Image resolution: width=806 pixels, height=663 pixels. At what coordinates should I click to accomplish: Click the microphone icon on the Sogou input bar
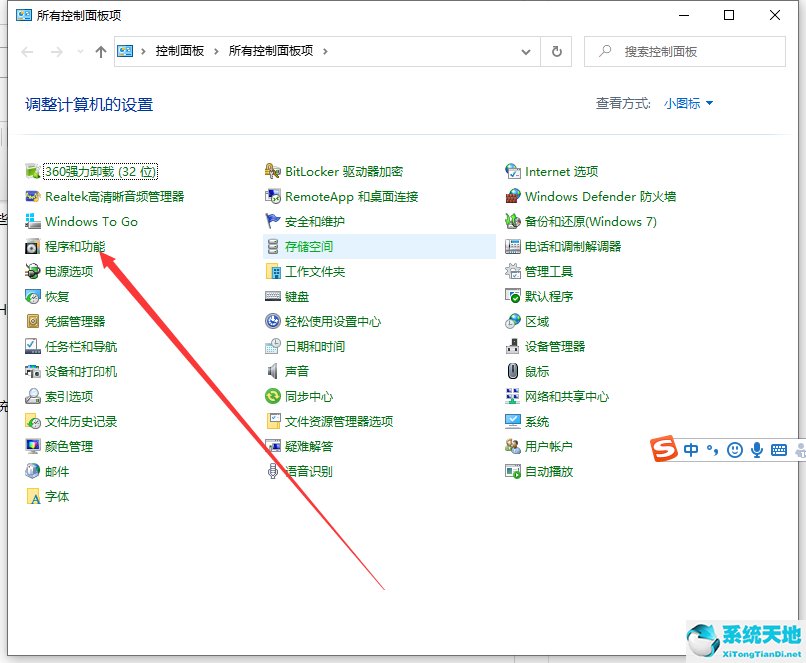[756, 450]
